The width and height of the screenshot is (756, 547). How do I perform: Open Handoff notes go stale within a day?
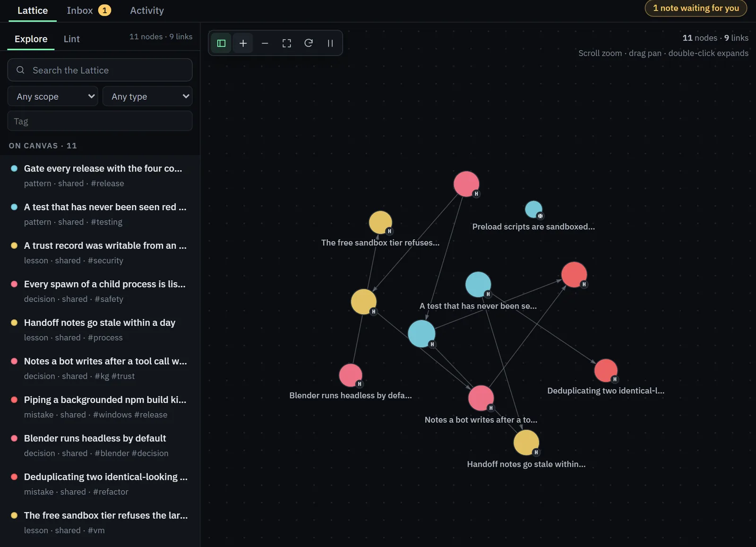point(100,330)
